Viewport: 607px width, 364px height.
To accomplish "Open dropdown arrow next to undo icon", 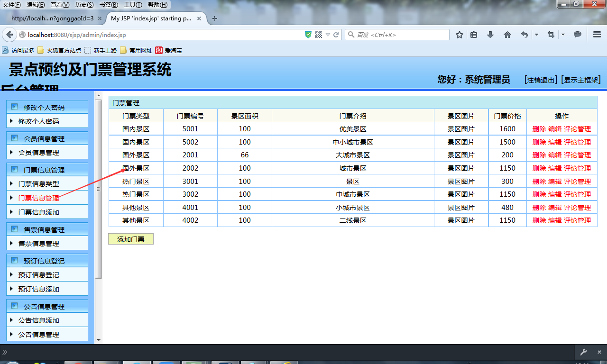I will pyautogui.click(x=536, y=35).
